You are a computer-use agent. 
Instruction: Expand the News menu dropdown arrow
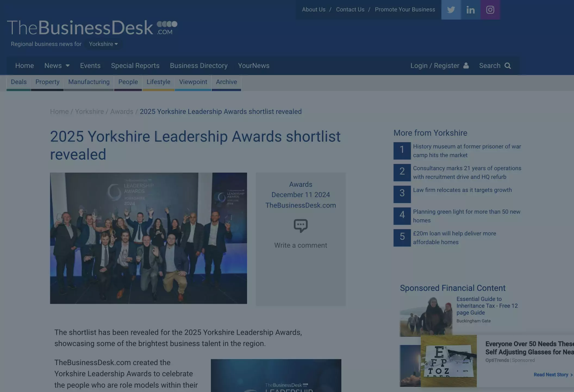pos(68,66)
